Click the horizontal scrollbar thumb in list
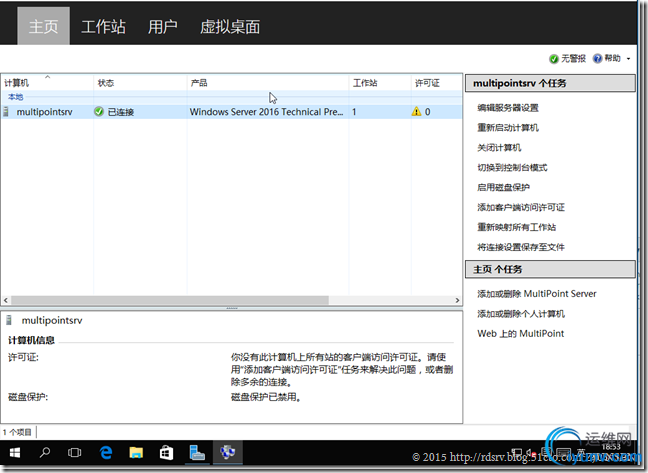Viewport: 648px width, 473px height. click(x=170, y=300)
